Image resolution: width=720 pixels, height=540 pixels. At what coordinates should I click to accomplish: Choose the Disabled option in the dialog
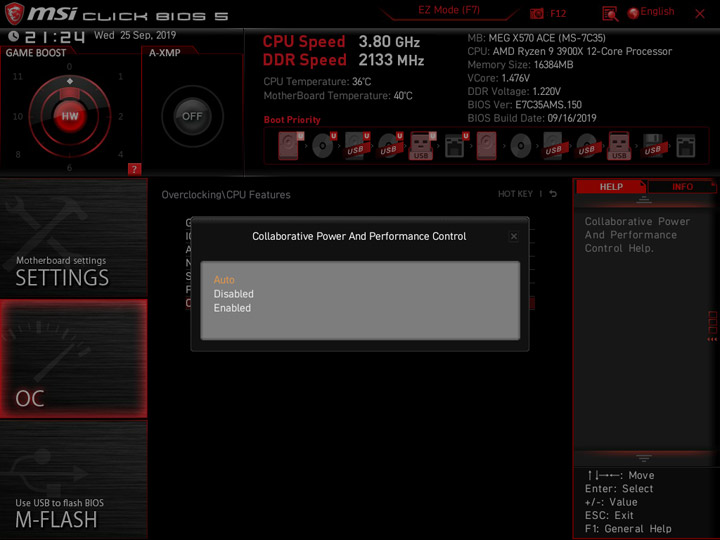tap(233, 294)
